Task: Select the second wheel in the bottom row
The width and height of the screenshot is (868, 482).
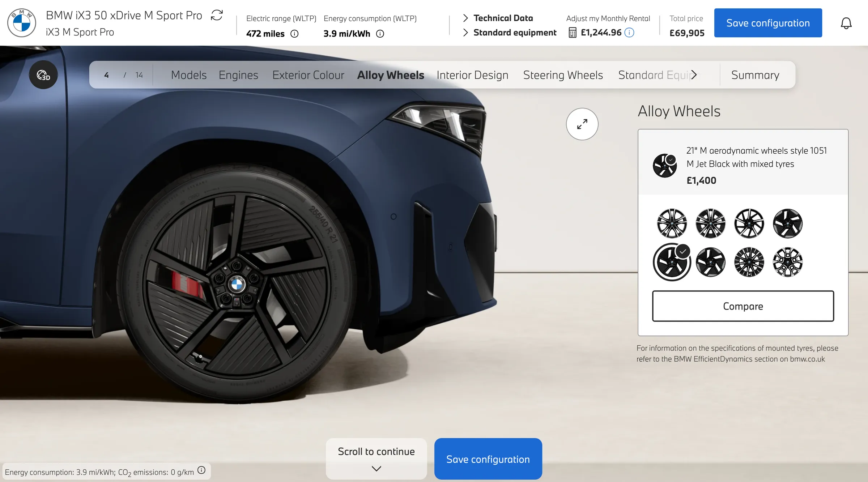Action: coord(710,262)
